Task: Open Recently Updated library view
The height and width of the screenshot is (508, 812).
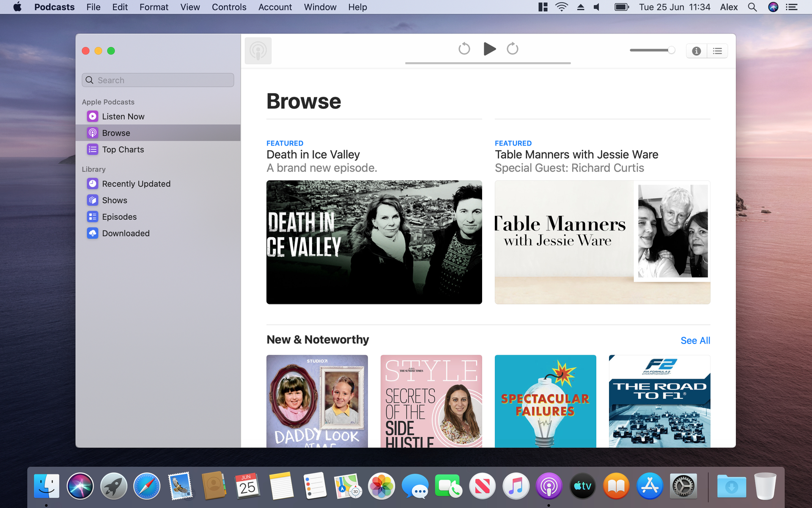Action: 158,184
